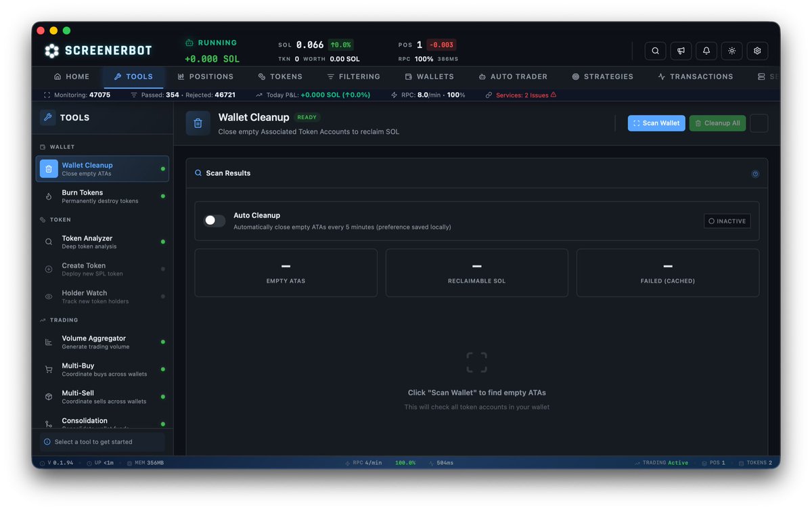Click the Cleanup All button

pyautogui.click(x=717, y=123)
